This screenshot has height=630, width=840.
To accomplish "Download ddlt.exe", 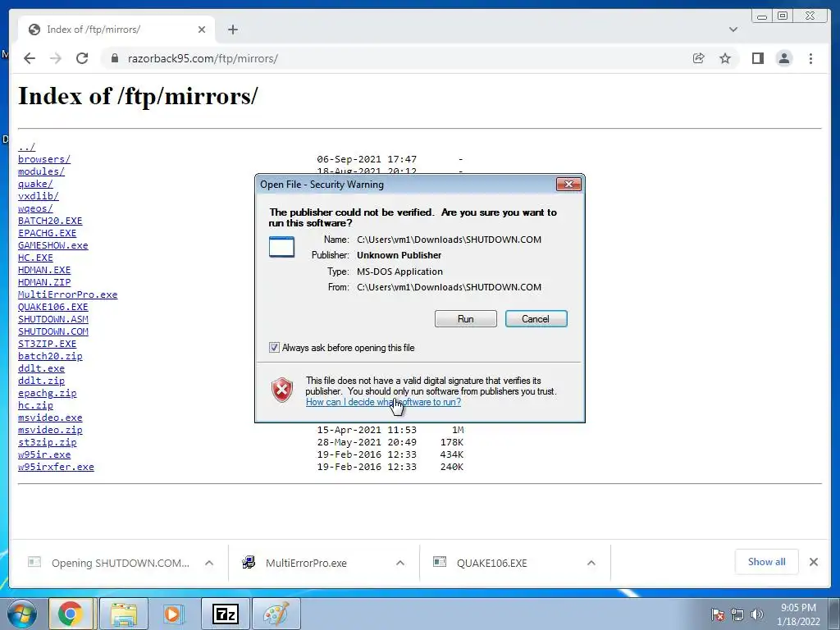I will point(41,368).
